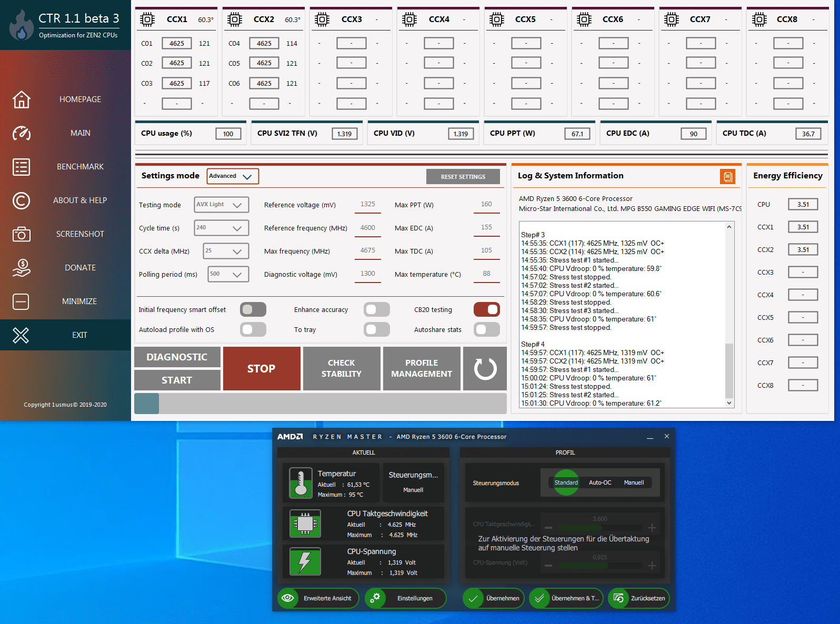The height and width of the screenshot is (624, 840).
Task: Select Auto-OC control mode in Ryzen Master
Action: (x=600, y=482)
